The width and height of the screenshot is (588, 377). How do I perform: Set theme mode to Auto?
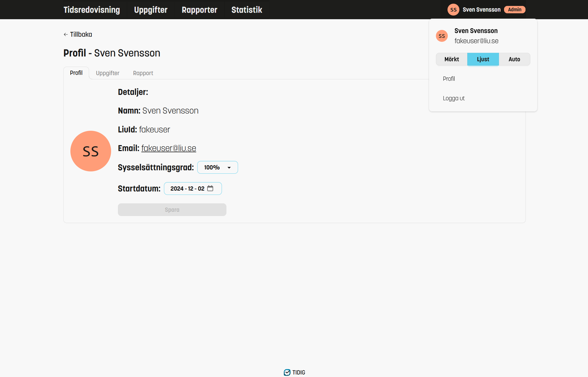click(x=514, y=59)
